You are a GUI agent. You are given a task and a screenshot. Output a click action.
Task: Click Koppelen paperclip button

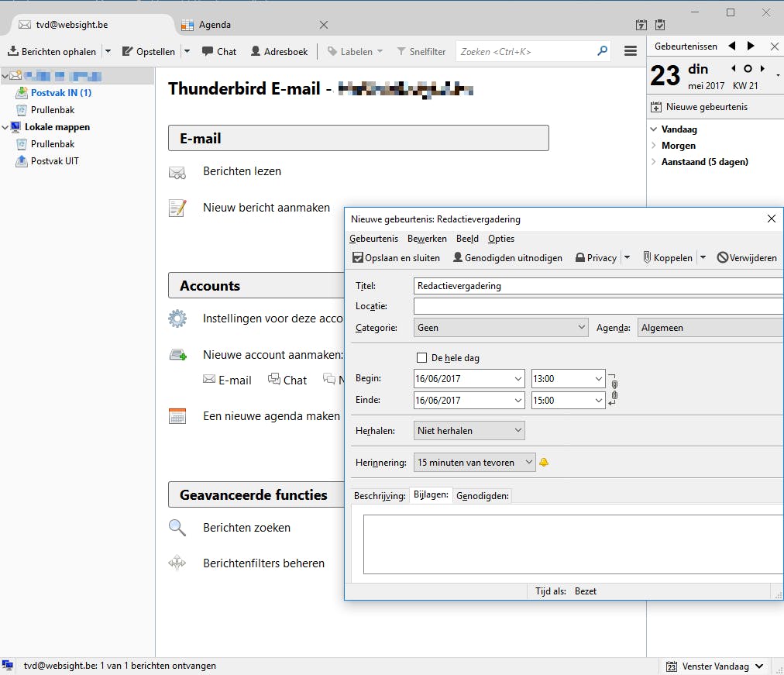(668, 257)
